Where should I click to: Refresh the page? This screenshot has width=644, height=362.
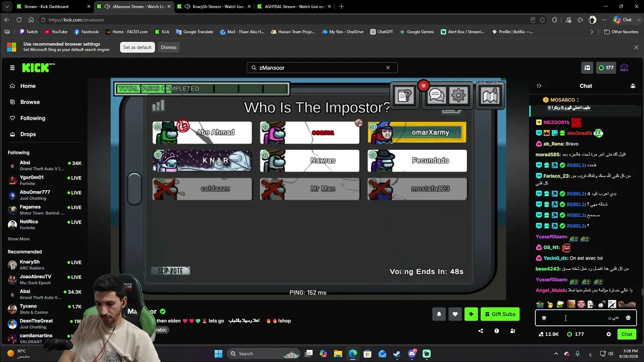coord(19,20)
